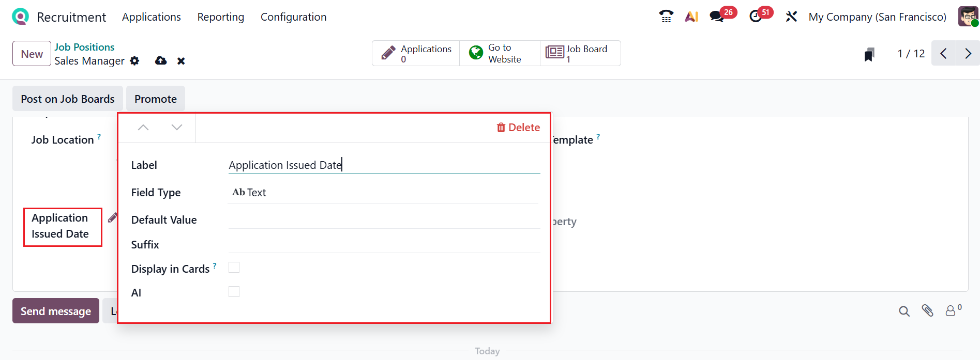Open the Field Type dropdown
Viewport: 980px width, 360px height.
[384, 193]
